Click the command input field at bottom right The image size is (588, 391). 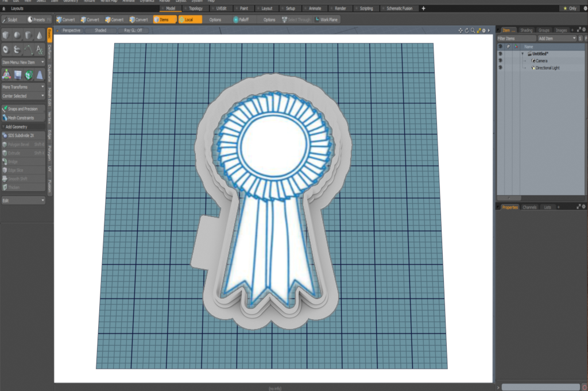pyautogui.click(x=541, y=387)
